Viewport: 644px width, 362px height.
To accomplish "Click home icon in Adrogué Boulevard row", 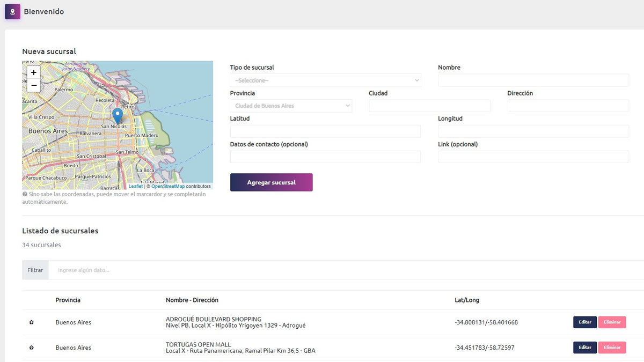I will click(32, 322).
